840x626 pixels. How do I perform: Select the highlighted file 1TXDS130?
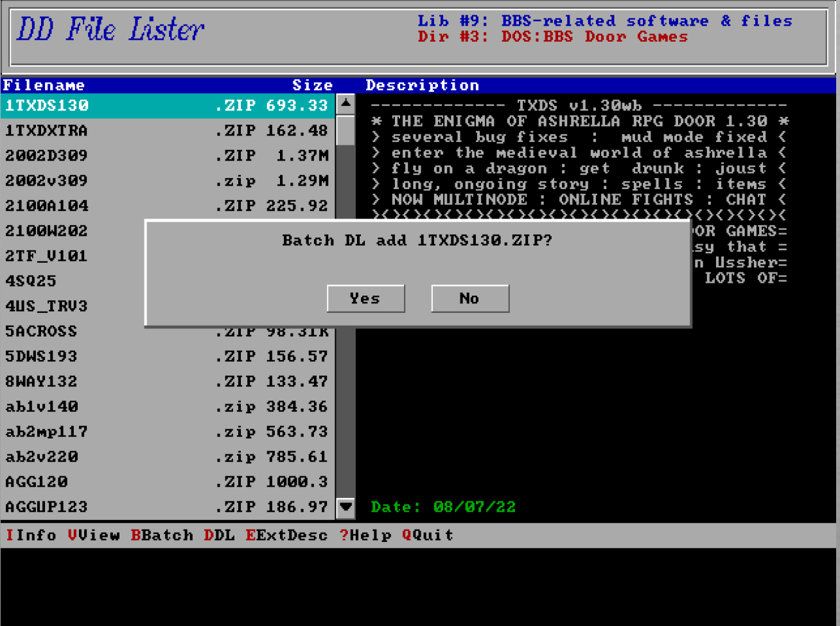pyautogui.click(x=167, y=105)
